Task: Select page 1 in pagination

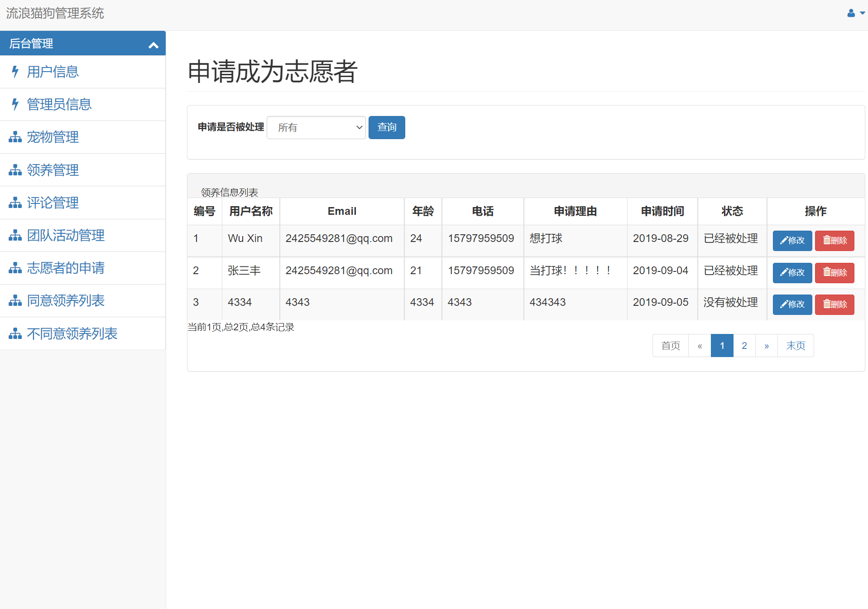Action: point(722,346)
